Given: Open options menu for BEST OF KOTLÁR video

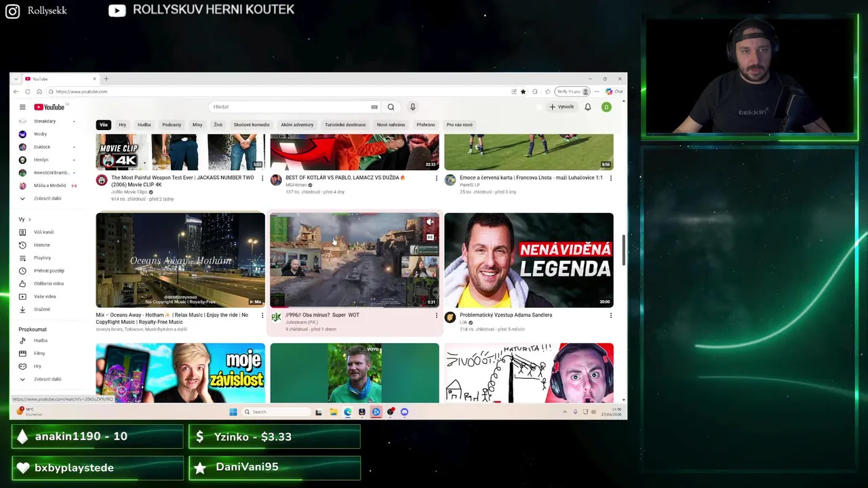Looking at the screenshot, I should [436, 178].
